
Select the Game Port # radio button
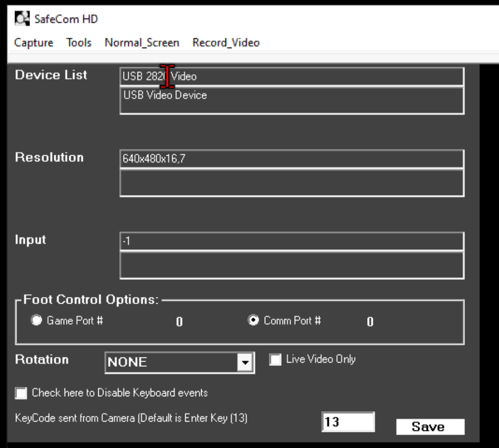pos(36,320)
